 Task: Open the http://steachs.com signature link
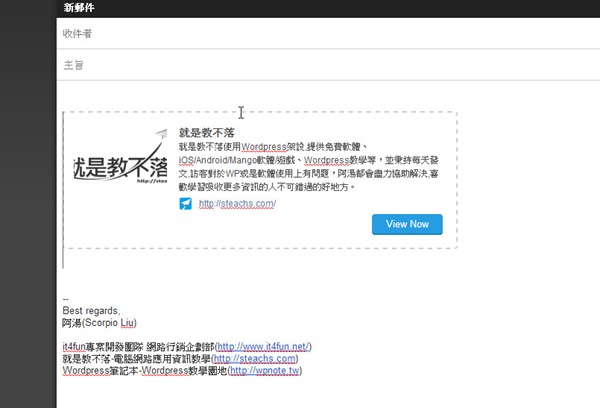click(255, 359)
